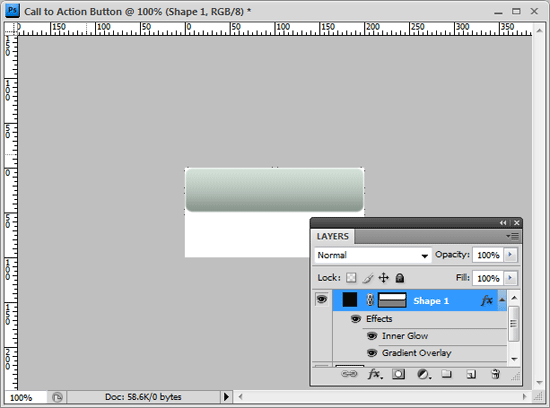
Task: Minimize the document window
Action: click(498, 12)
